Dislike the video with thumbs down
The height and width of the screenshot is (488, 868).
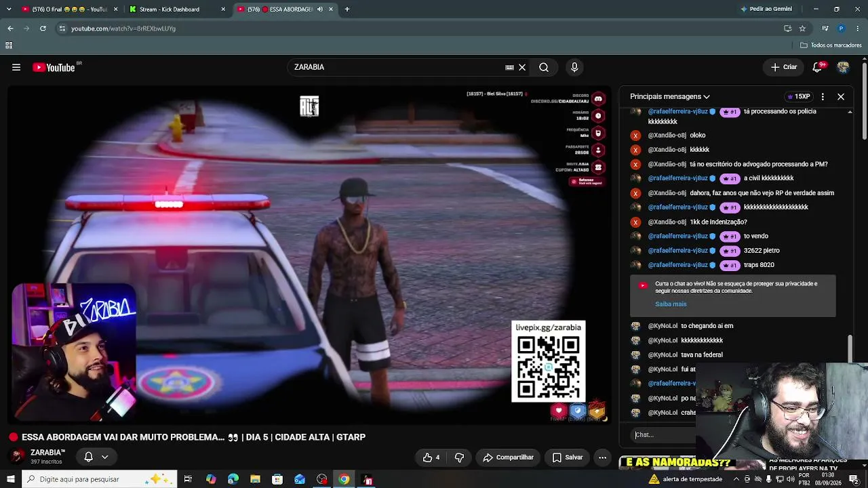pyautogui.click(x=459, y=457)
